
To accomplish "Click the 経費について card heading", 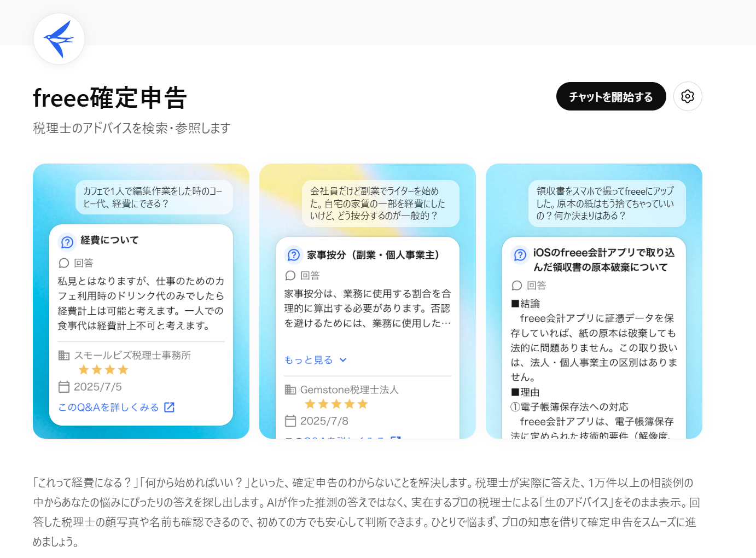I will [109, 241].
